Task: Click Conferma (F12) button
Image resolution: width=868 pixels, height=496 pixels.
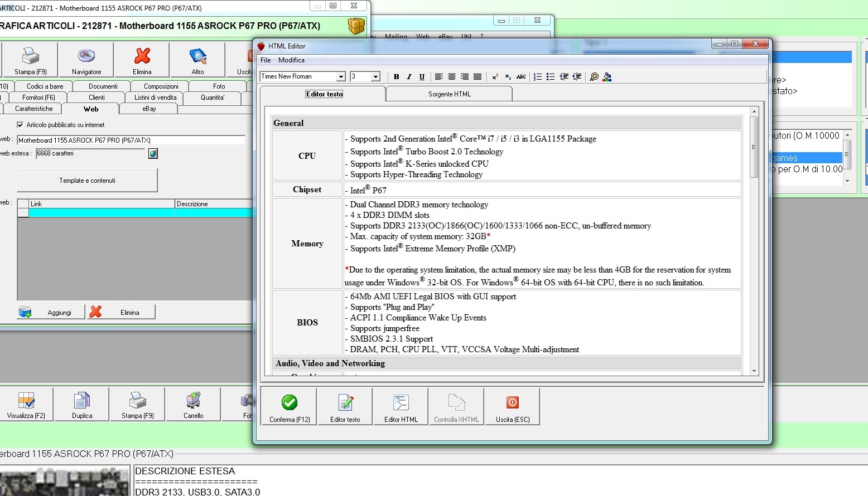Action: [x=290, y=407]
